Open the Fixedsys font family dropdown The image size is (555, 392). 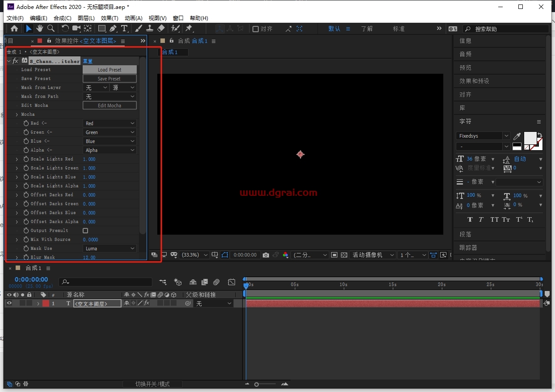[483, 136]
